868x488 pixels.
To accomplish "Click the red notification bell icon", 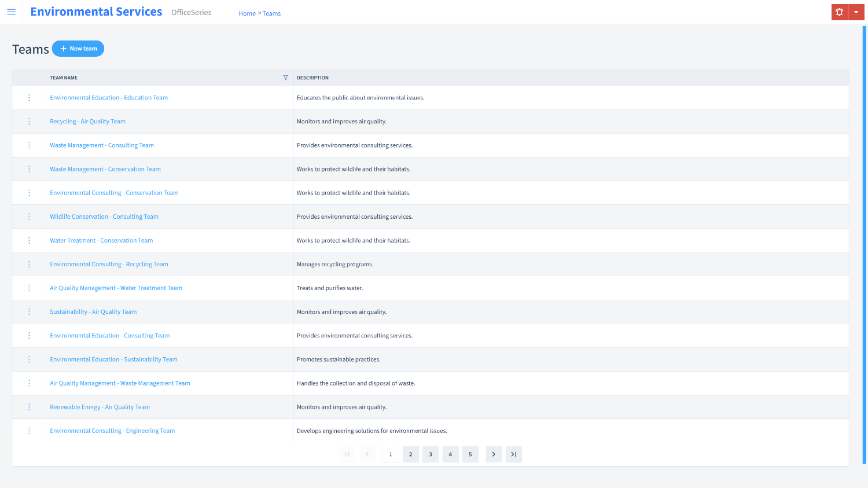I will coord(839,12).
